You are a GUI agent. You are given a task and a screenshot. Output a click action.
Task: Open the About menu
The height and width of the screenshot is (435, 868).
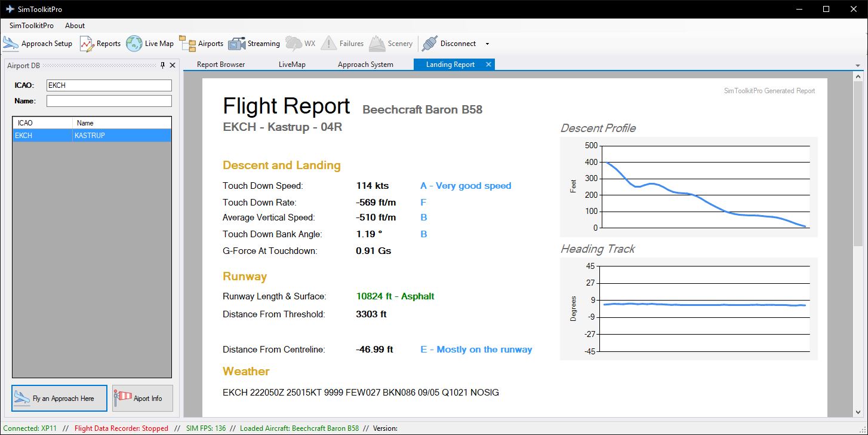75,26
